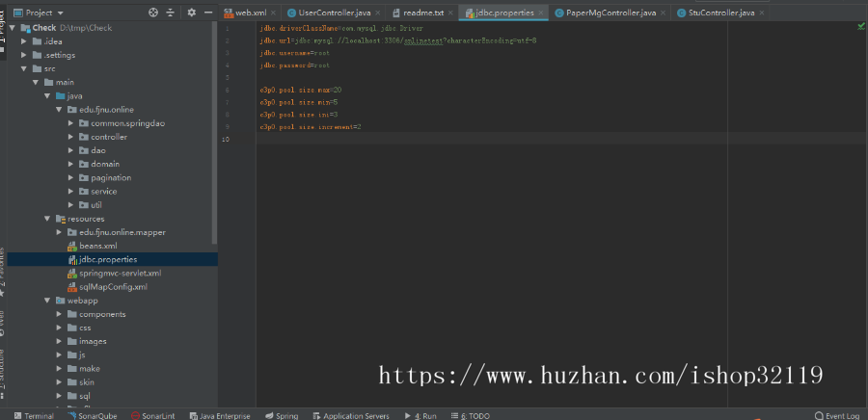Expand the edu.fjnu.online.mapper folder

pyautogui.click(x=60, y=232)
